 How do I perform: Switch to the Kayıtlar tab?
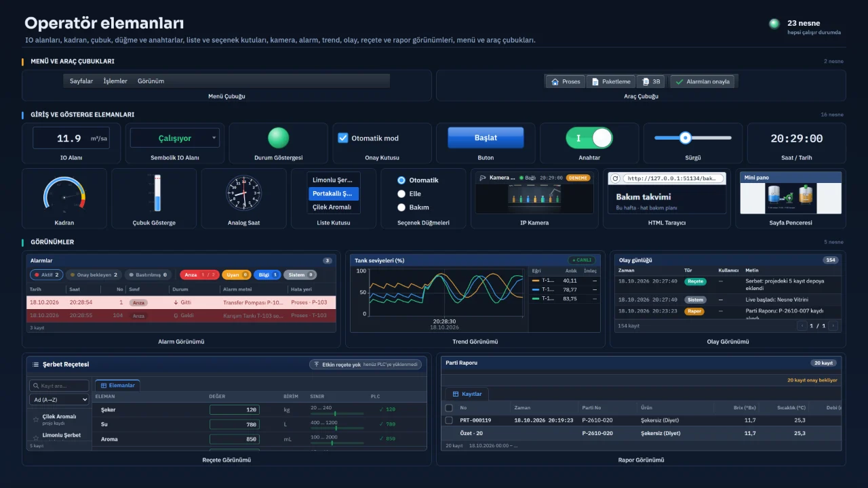pyautogui.click(x=467, y=394)
